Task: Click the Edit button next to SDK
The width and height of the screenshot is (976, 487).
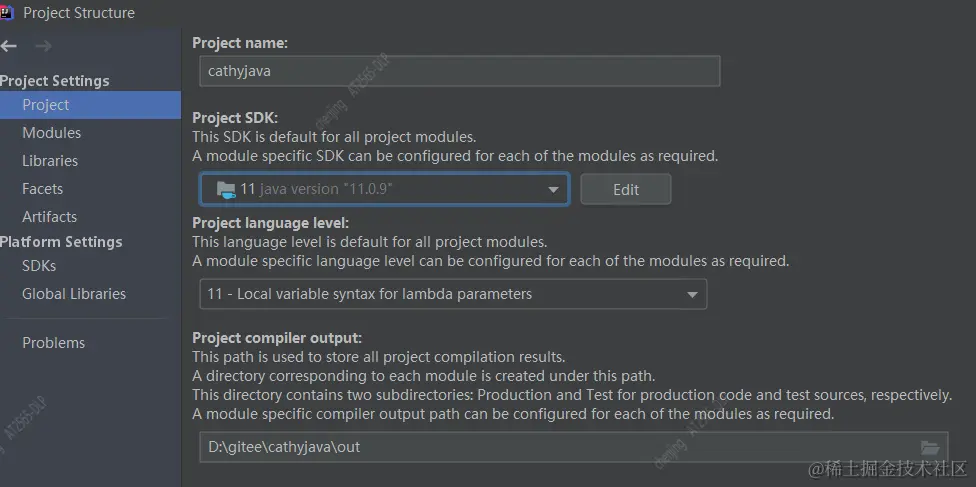Action: point(626,189)
